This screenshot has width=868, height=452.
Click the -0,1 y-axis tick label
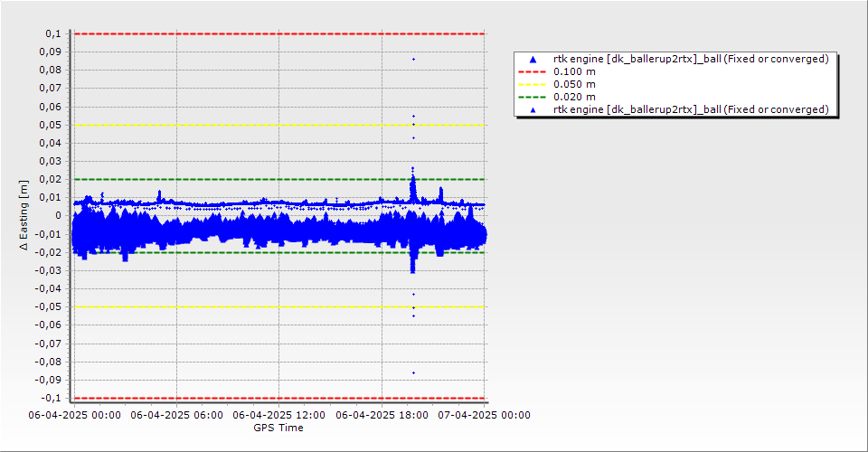click(x=52, y=398)
